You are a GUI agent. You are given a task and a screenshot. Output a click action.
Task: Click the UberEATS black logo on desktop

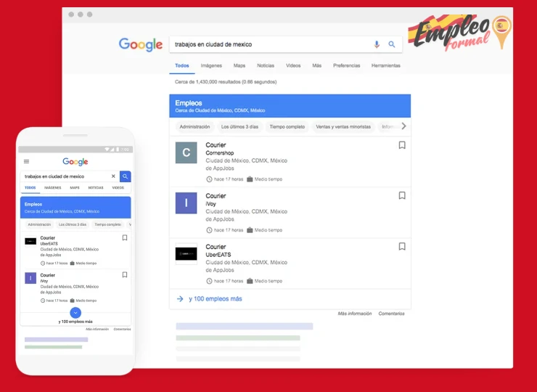coord(186,254)
